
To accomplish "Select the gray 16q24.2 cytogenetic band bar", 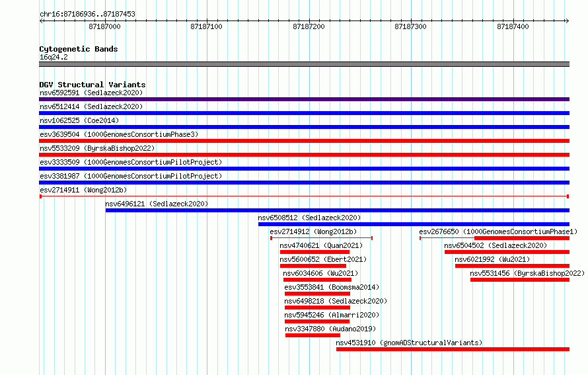I will pos(304,64).
